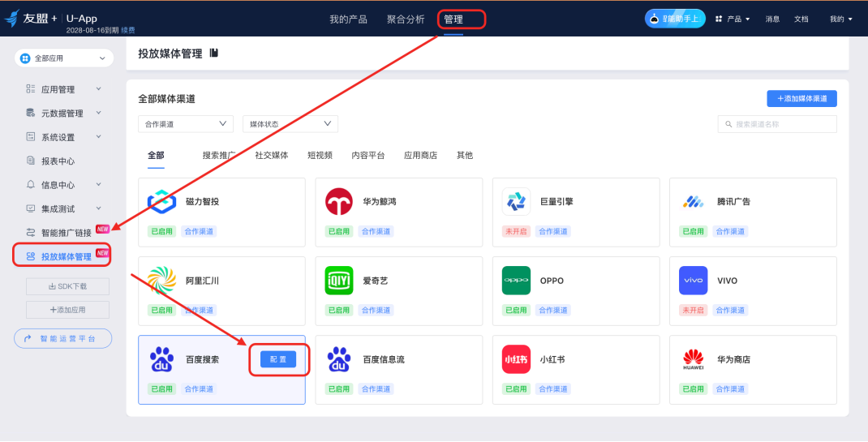Screen dimensions: 868x442
Task: Click the 添加应用 sidebar button
Action: click(67, 310)
